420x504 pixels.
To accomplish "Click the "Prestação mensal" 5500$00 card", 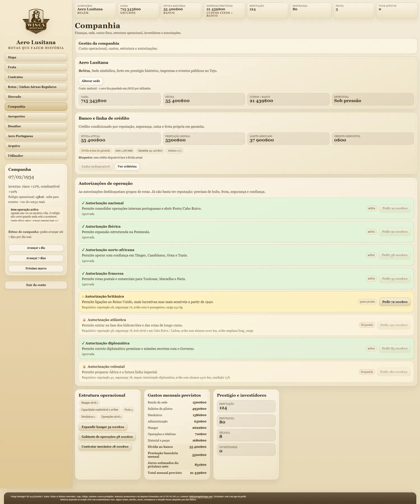I will tap(204, 139).
